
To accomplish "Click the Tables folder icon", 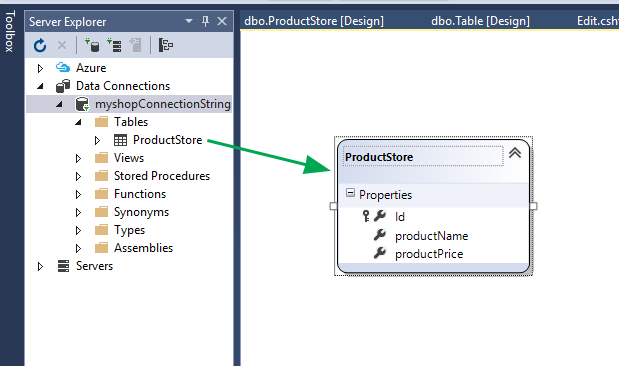I will click(x=101, y=122).
